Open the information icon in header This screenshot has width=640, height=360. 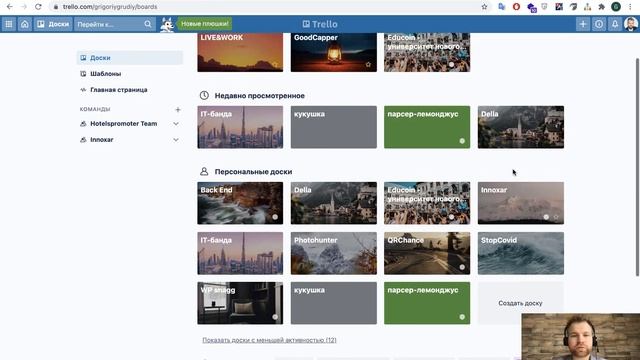point(599,24)
